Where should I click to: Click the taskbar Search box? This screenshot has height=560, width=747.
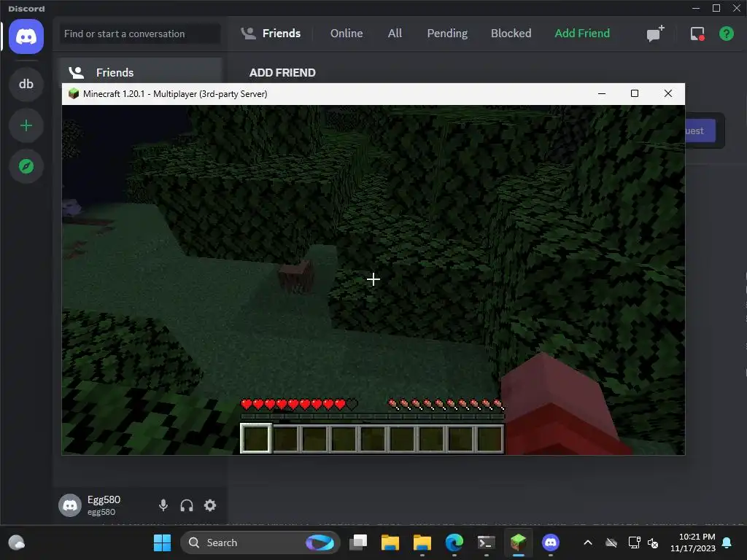(x=260, y=542)
